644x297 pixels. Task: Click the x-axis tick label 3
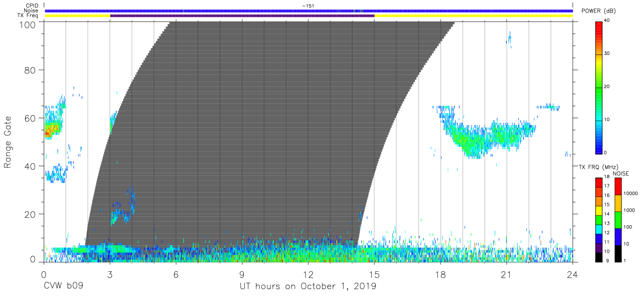[110, 274]
